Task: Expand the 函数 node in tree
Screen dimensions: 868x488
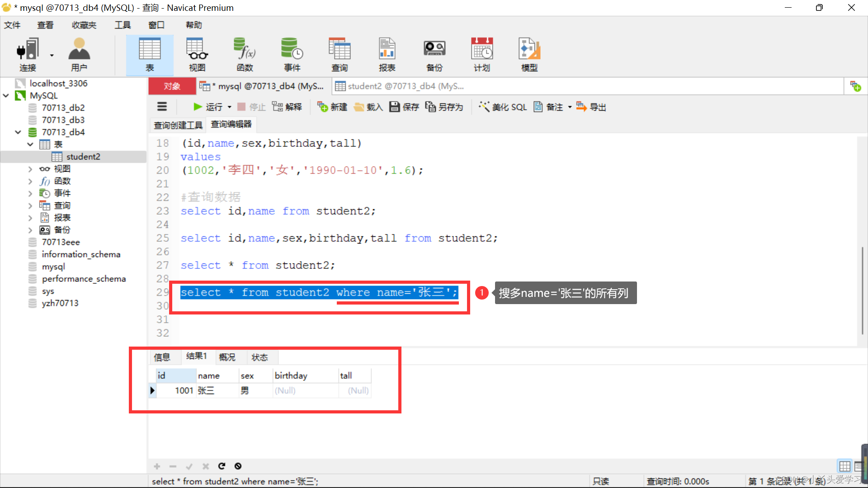Action: pyautogui.click(x=30, y=181)
